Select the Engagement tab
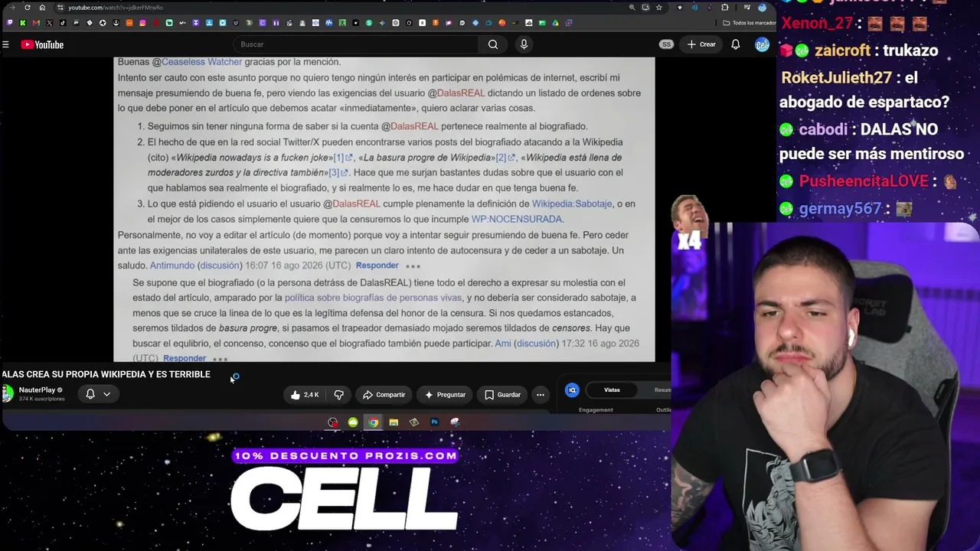The width and height of the screenshot is (980, 551). (596, 410)
